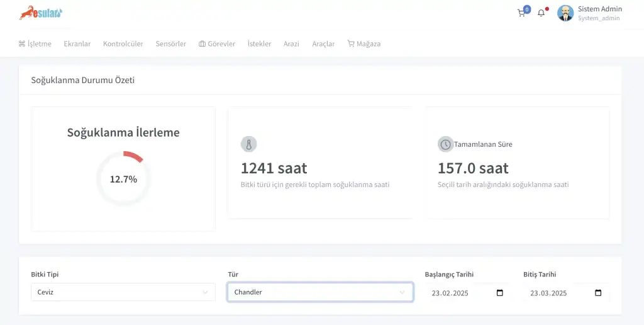Screen dimensions: 644x325
Task: Select the Kontrolcüler menu item
Action: [123, 44]
